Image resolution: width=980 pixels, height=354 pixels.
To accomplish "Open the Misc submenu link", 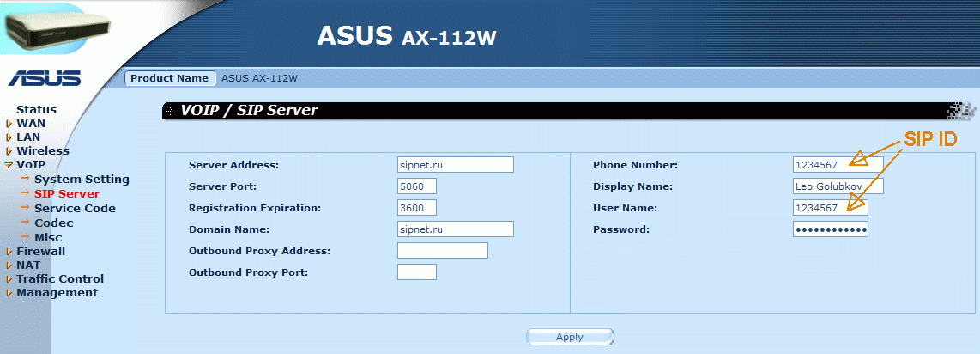I will pyautogui.click(x=48, y=238).
